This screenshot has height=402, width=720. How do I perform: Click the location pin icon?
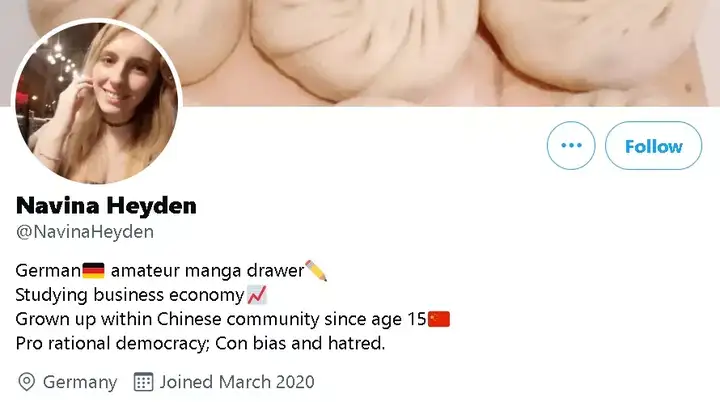(x=26, y=382)
